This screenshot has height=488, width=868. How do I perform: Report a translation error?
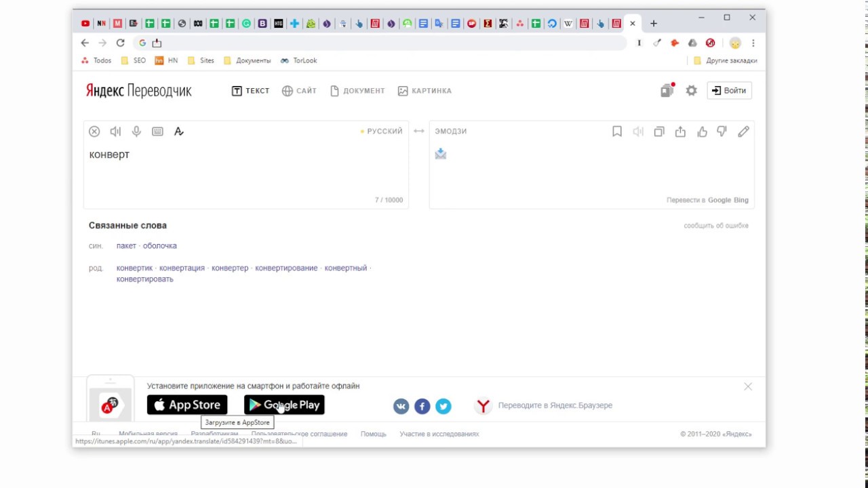coord(716,226)
